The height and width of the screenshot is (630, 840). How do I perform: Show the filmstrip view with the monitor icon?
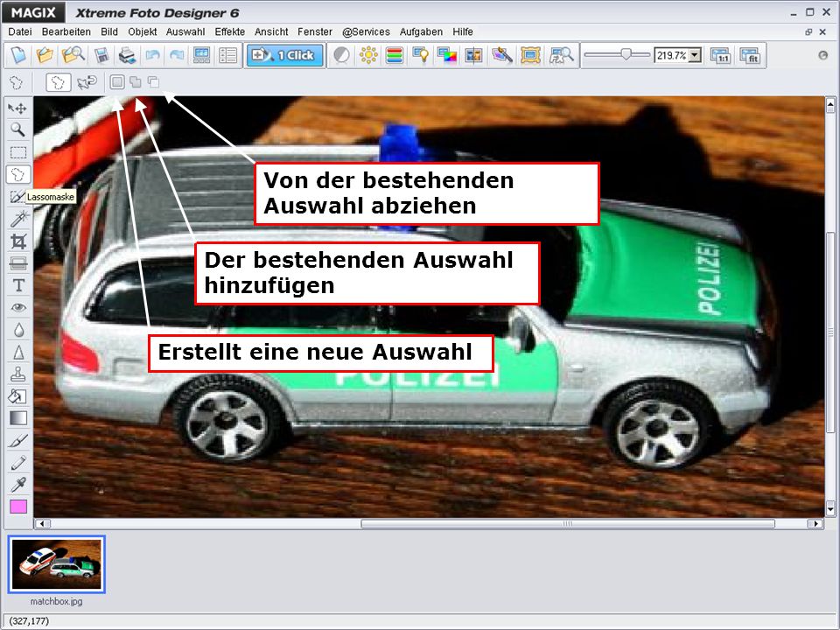click(x=201, y=55)
